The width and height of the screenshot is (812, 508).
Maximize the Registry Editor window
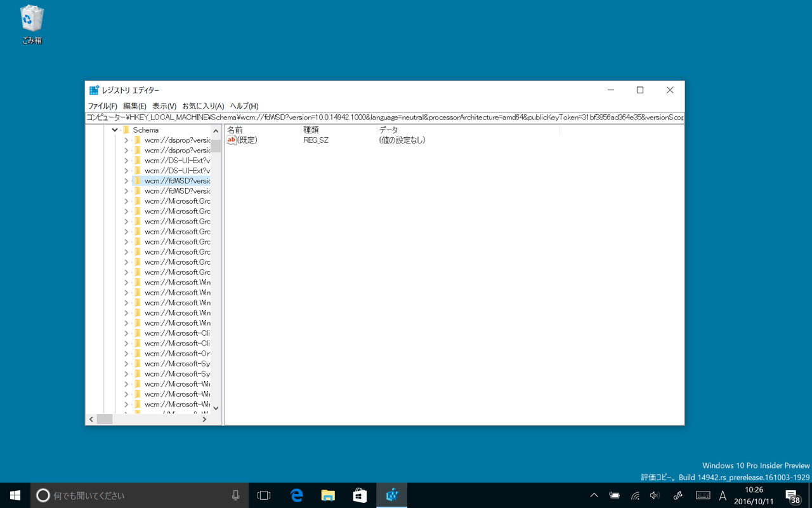[x=640, y=90]
